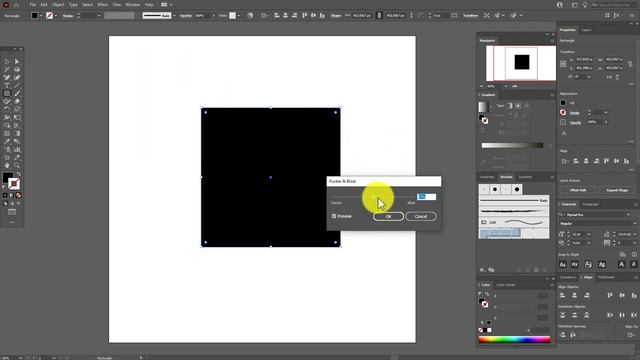The height and width of the screenshot is (360, 640).
Task: Click the Pucker & Bloat percentage input field
Action: [x=427, y=197]
